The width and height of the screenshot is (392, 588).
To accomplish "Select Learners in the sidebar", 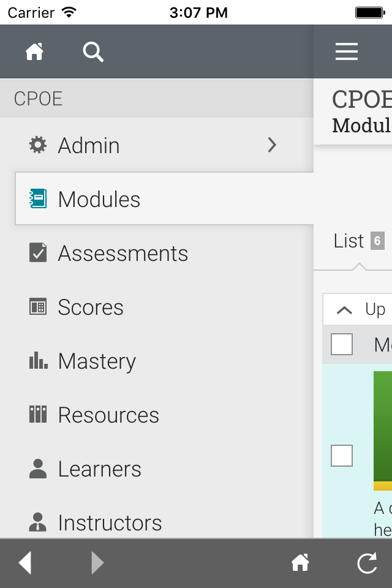I will pyautogui.click(x=99, y=469).
